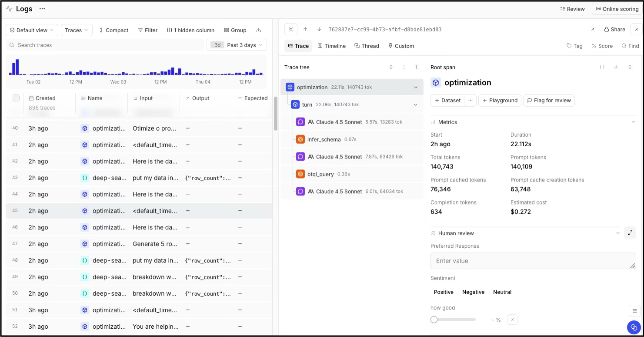
Task: Open the trace tree kebab menu
Action: click(x=404, y=67)
